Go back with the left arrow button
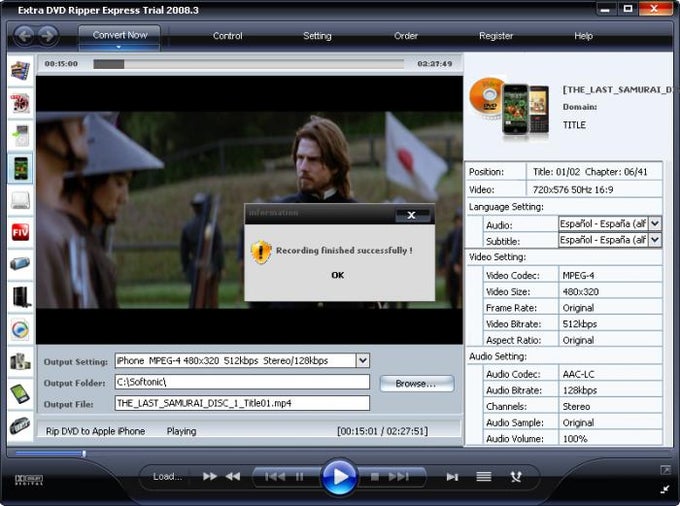This screenshot has width=680, height=506. pyautogui.click(x=24, y=36)
